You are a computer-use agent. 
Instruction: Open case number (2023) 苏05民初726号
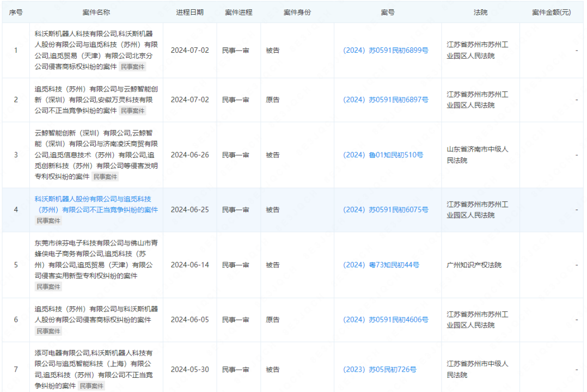(x=380, y=370)
